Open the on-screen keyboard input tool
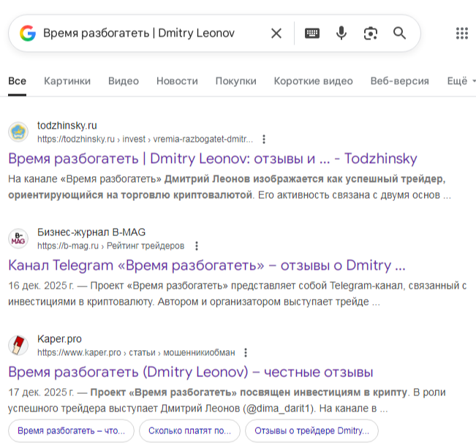Image resolution: width=476 pixels, height=448 pixels. click(x=312, y=33)
